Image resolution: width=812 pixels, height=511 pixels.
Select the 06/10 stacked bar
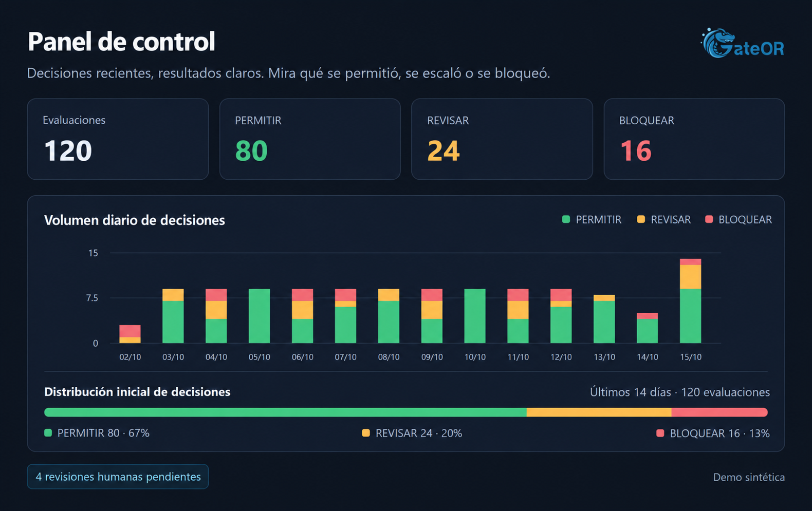[303, 316]
